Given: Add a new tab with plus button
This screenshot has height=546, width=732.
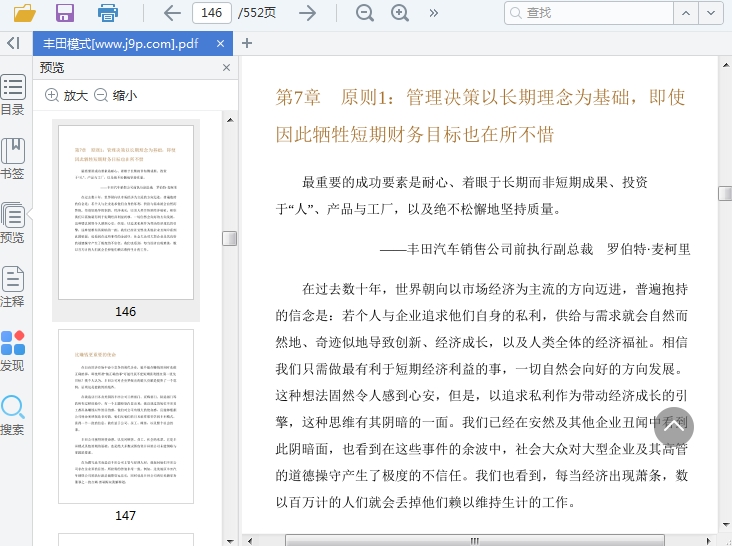Looking at the screenshot, I should point(247,43).
